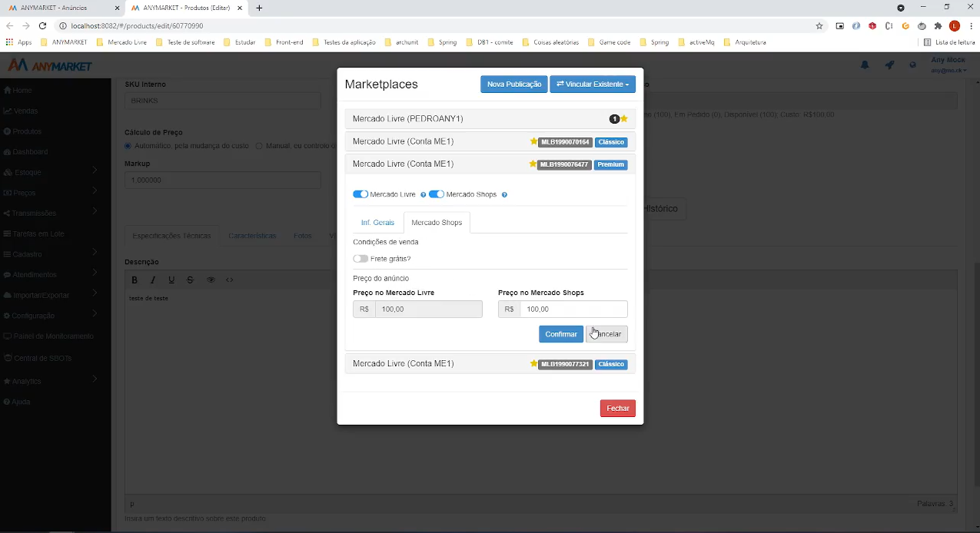
Task: Select the Mercado Shops tab
Action: point(437,223)
